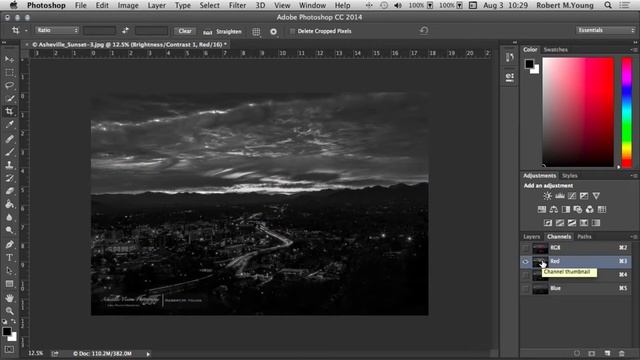
Task: Select the Brush tool
Action: point(9,152)
